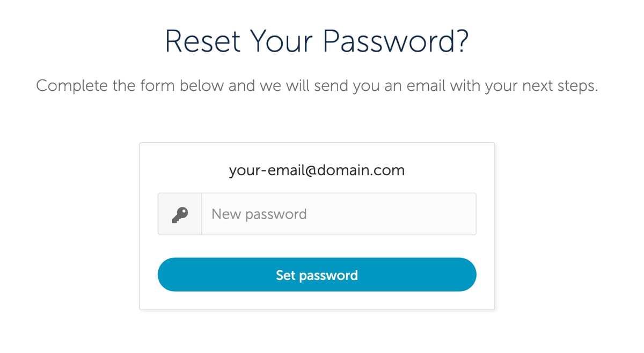Click the 'Set password' label on blue button

click(317, 275)
